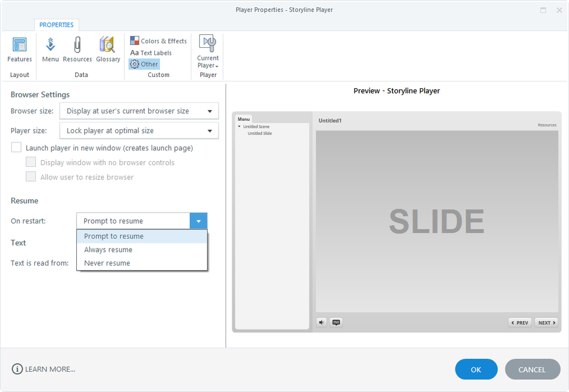Open the Browser size dropdown
The height and width of the screenshot is (392, 569).
(x=139, y=111)
